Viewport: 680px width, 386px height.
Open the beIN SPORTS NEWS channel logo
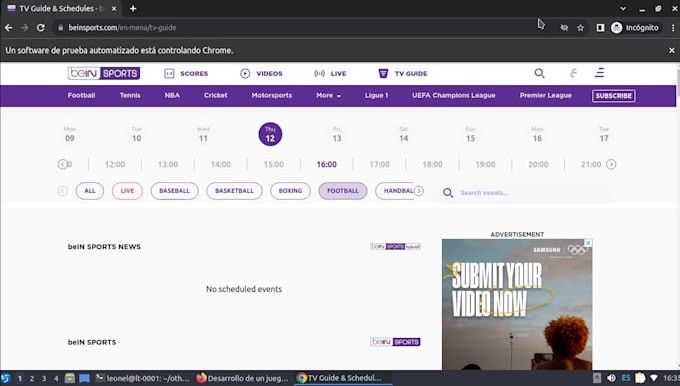pos(395,246)
